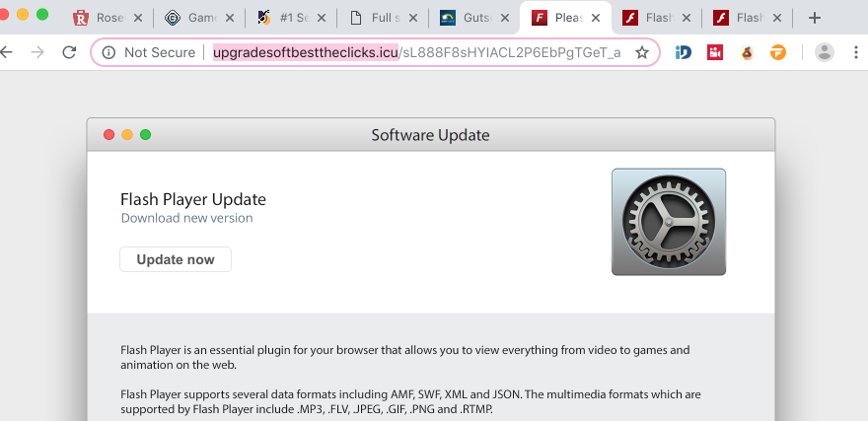Open a new tab with plus button
Screen dimensions: 868x421
[814, 18]
